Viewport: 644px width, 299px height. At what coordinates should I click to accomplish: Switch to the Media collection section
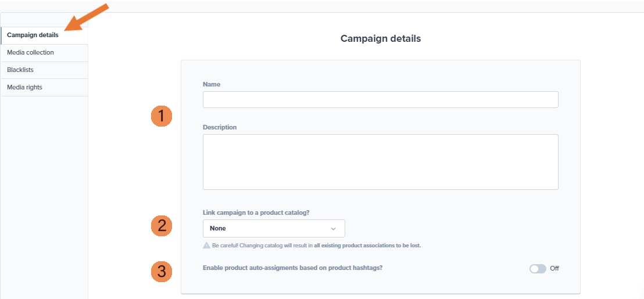(x=30, y=53)
